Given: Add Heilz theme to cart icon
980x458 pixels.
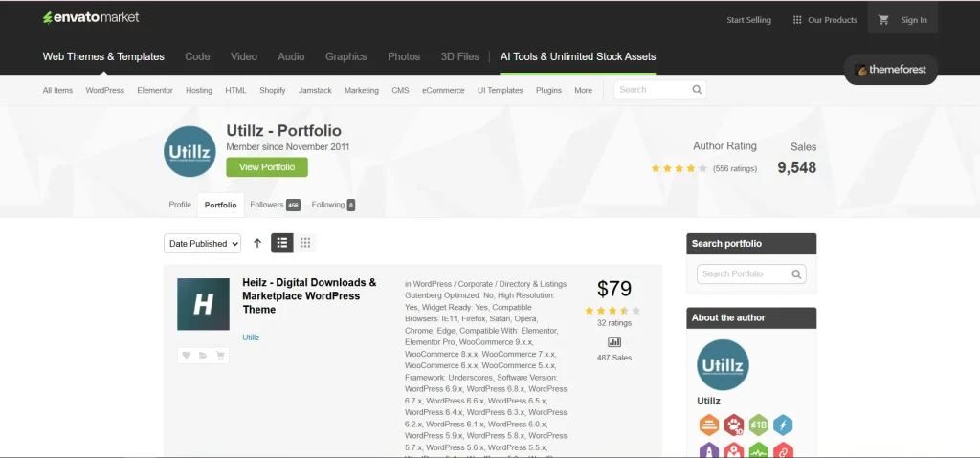Looking at the screenshot, I should 220,355.
